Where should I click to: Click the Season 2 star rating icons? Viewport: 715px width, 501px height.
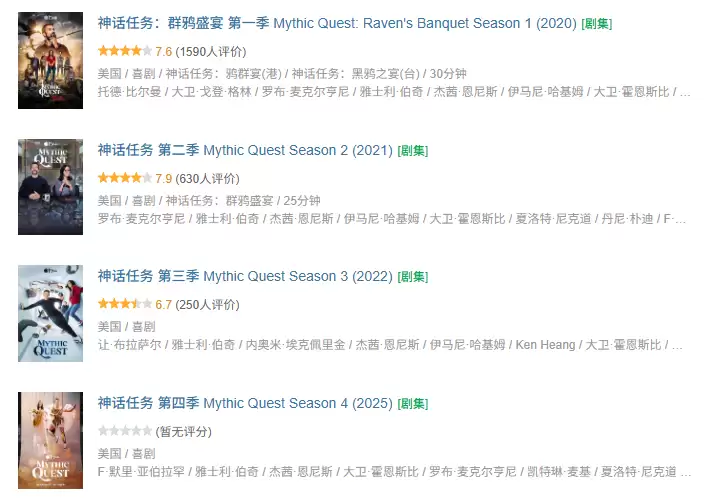tap(125, 178)
